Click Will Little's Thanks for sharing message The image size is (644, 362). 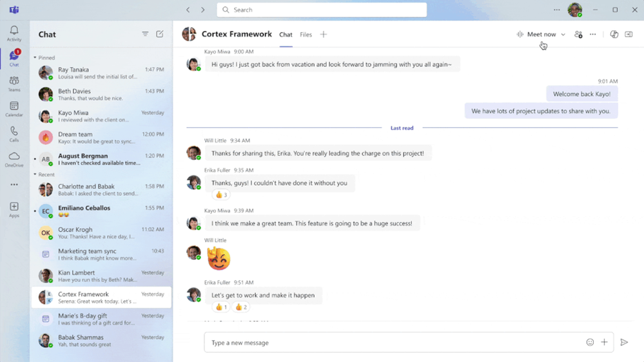point(317,154)
